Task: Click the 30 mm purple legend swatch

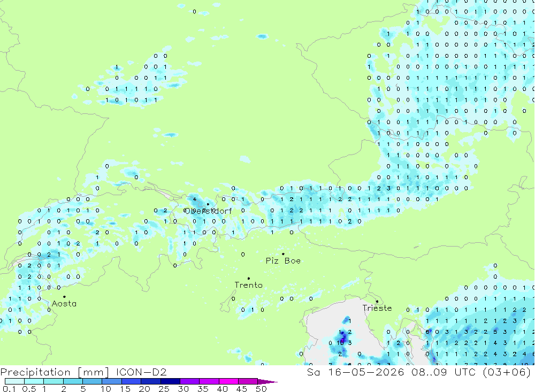Action: 190,381
